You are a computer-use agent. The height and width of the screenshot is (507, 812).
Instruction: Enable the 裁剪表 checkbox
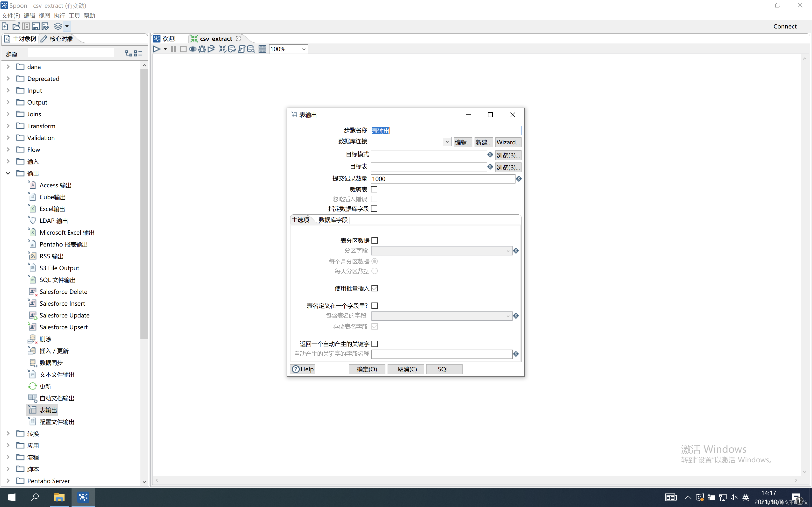pyautogui.click(x=374, y=190)
